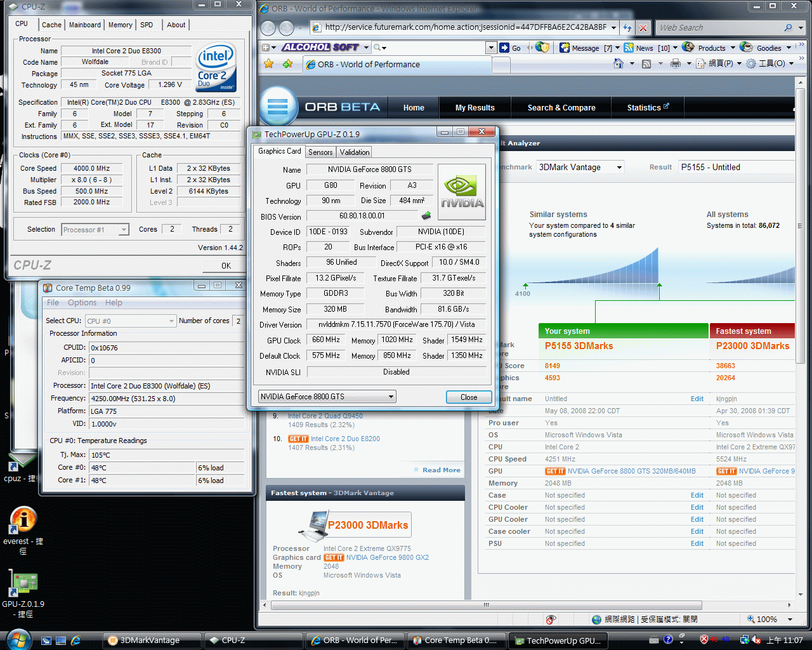This screenshot has height=650, width=812.
Task: Click the Statistics link in ORB header
Action: click(x=648, y=108)
